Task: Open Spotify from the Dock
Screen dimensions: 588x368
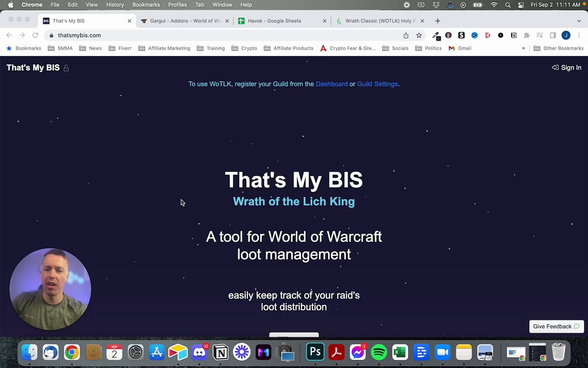Action: point(379,353)
